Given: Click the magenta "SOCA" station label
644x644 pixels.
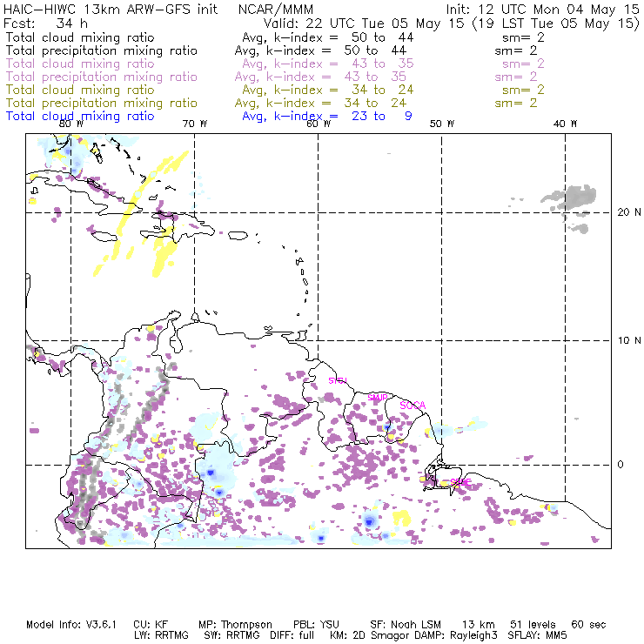Looking at the screenshot, I should coord(413,406).
